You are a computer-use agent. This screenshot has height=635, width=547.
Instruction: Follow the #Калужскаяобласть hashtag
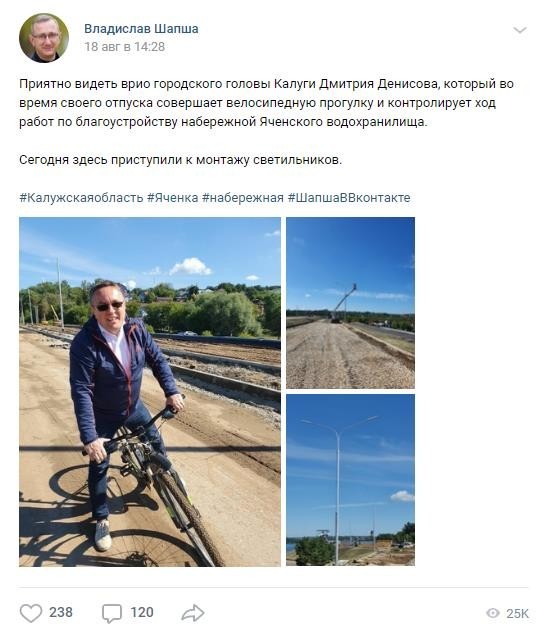(81, 198)
